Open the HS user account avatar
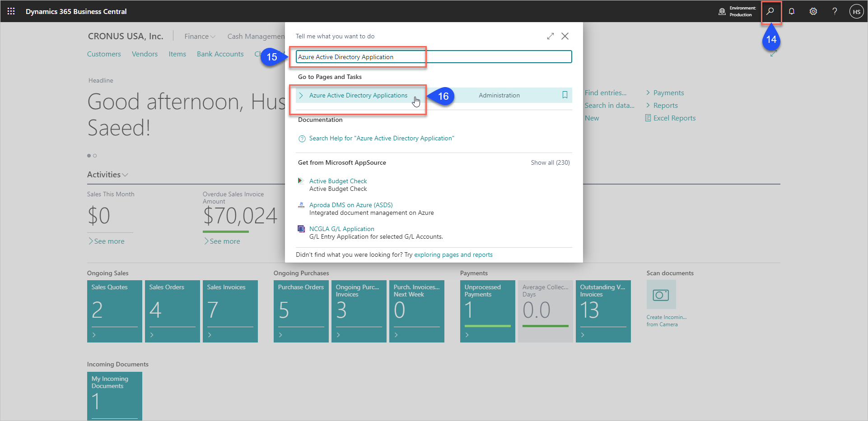This screenshot has width=868, height=421. (x=856, y=12)
